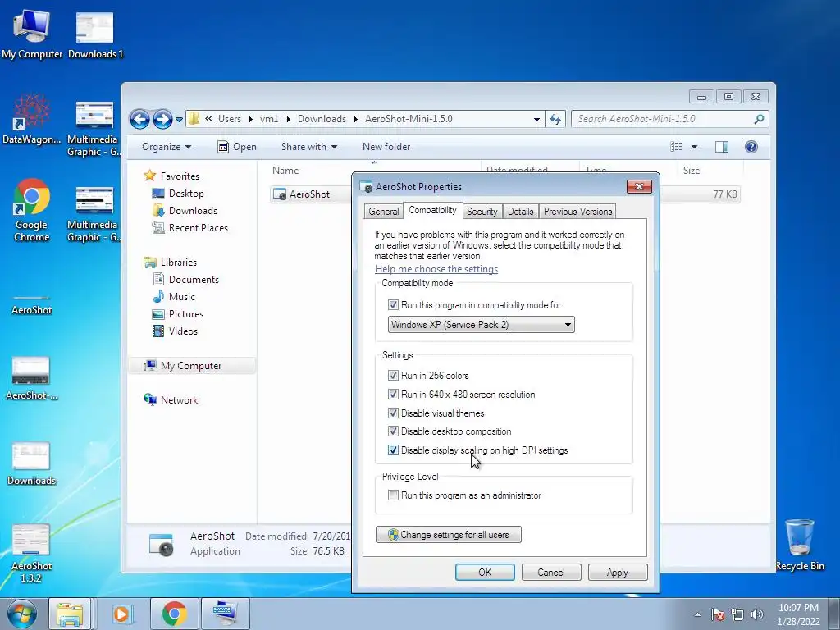Open Recycle Bin on desktop
This screenshot has height=630, width=840.
pyautogui.click(x=799, y=545)
